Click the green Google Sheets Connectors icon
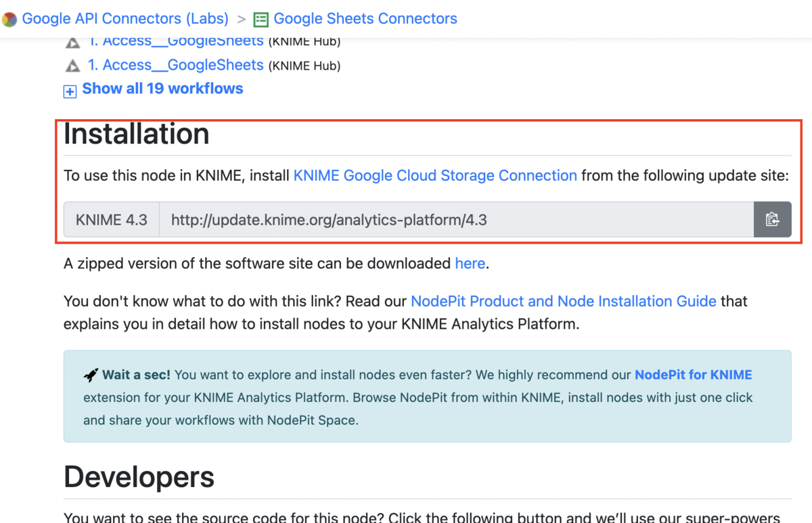 [261, 19]
